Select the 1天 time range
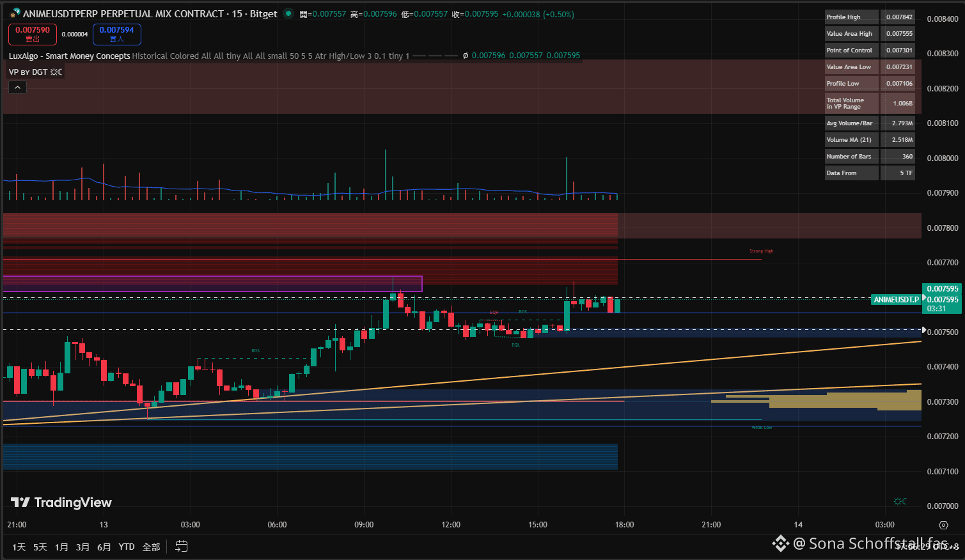The height and width of the screenshot is (560, 965). point(19,547)
